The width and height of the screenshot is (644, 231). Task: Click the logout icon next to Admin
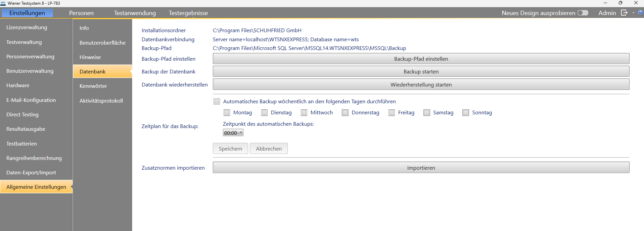point(624,13)
